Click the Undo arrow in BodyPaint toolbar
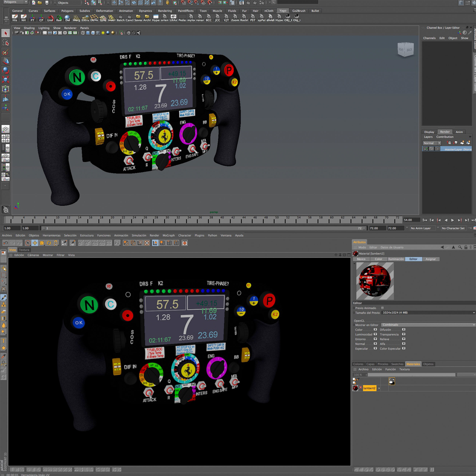The width and height of the screenshot is (476, 476). click(x=5, y=243)
